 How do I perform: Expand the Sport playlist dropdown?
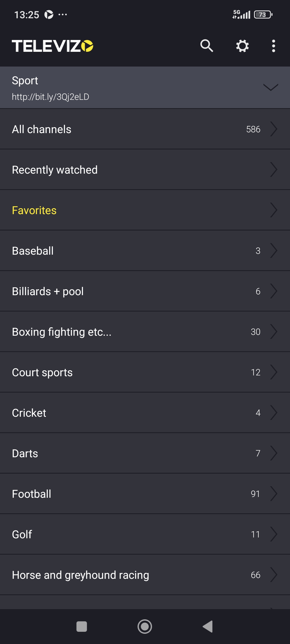point(271,87)
